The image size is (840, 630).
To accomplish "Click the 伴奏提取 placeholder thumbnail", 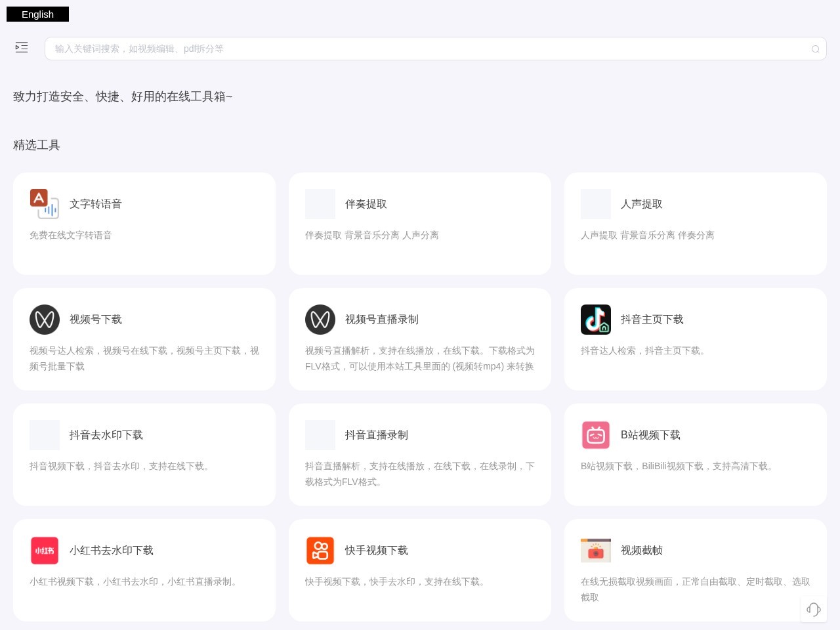I will coord(320,204).
